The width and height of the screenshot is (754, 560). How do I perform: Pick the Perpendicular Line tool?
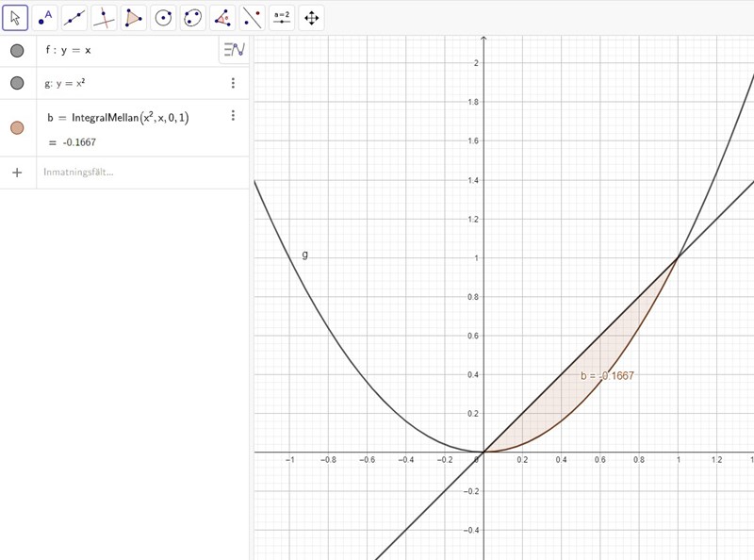click(104, 17)
